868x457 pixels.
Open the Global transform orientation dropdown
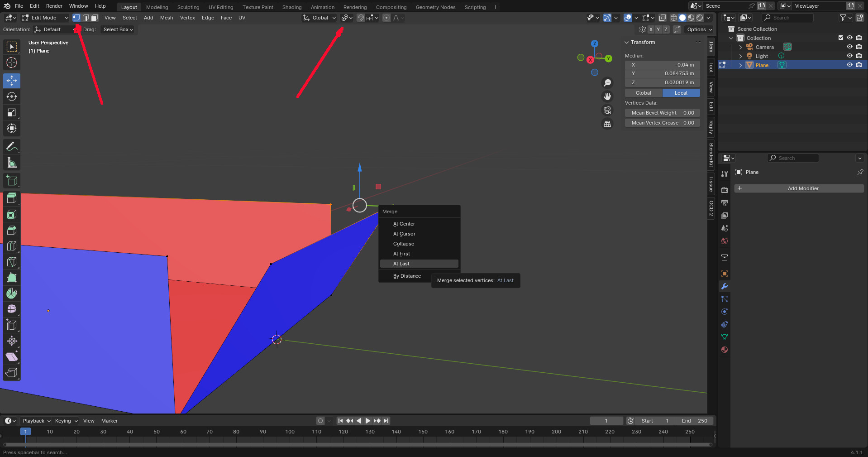point(320,18)
